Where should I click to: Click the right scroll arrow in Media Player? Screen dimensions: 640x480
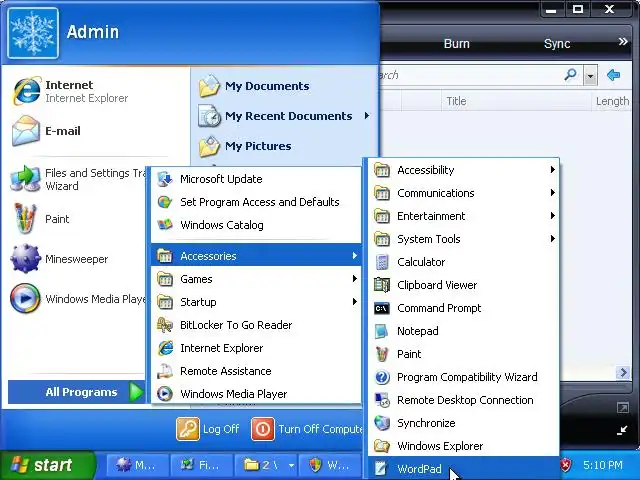pos(623,372)
